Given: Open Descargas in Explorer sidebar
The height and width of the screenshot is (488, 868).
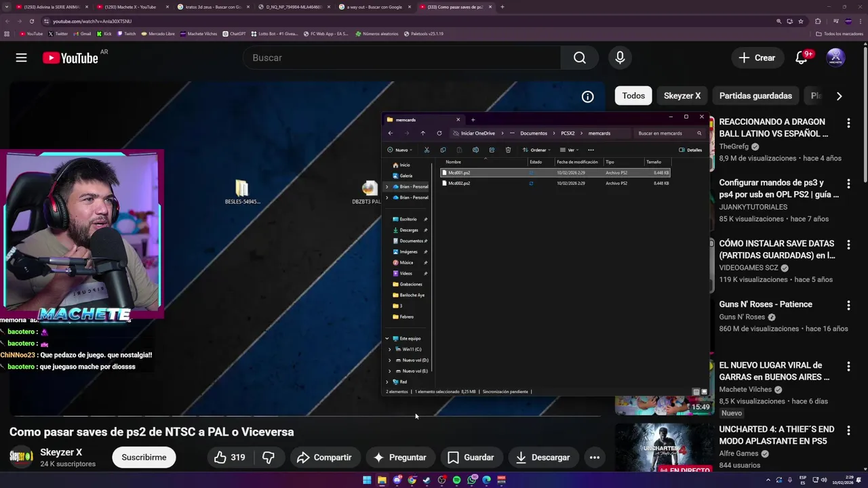Looking at the screenshot, I should point(409,230).
